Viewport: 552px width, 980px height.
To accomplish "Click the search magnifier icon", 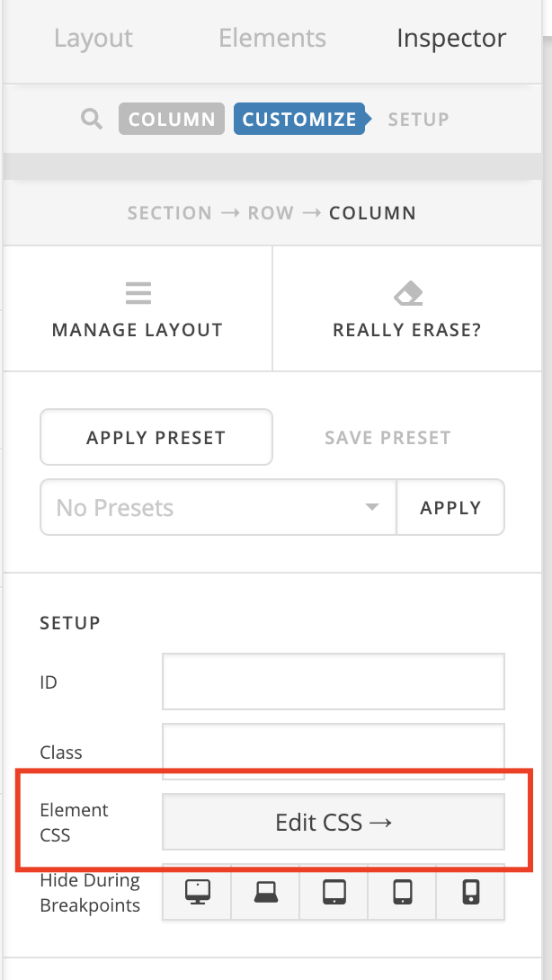I will [x=92, y=120].
